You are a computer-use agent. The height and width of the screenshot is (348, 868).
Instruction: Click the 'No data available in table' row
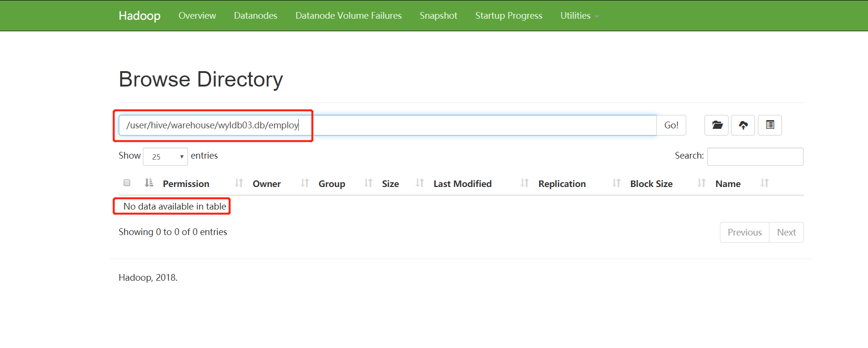point(461,206)
